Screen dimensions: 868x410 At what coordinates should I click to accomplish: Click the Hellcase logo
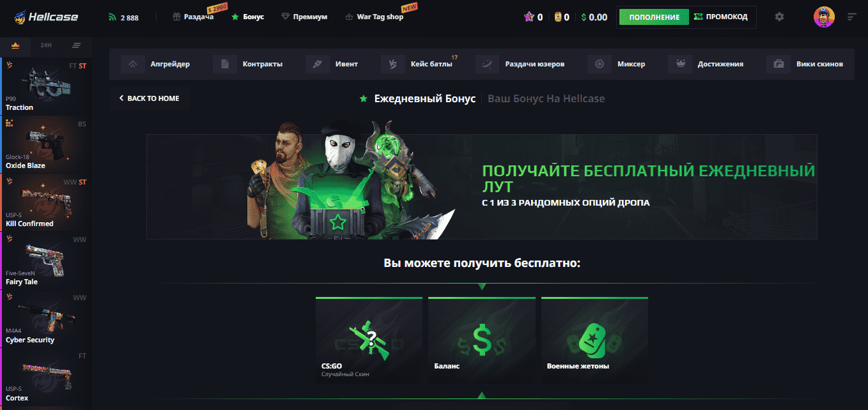point(46,17)
